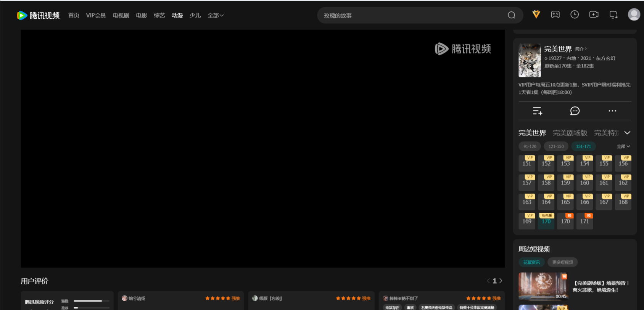The image size is (644, 310).
Task: Switch to 完美特别 tab
Action: click(606, 133)
